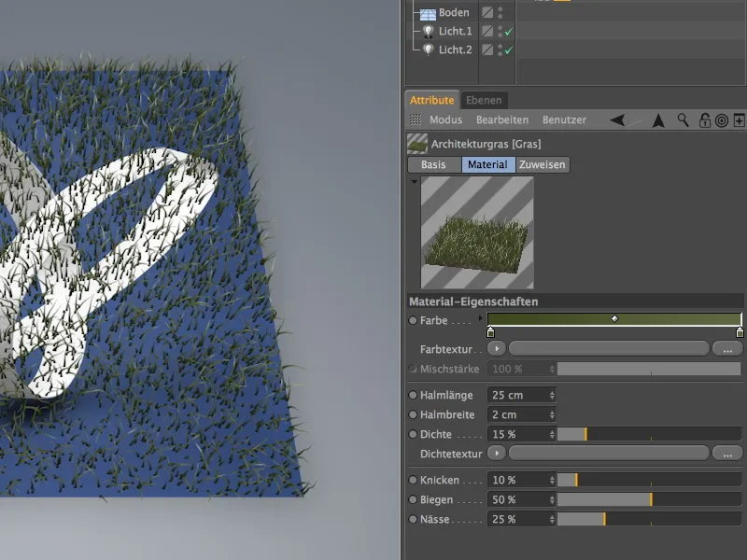This screenshot has width=747, height=560.
Task: Click the lock icon in the Attribute manager
Action: 705,119
